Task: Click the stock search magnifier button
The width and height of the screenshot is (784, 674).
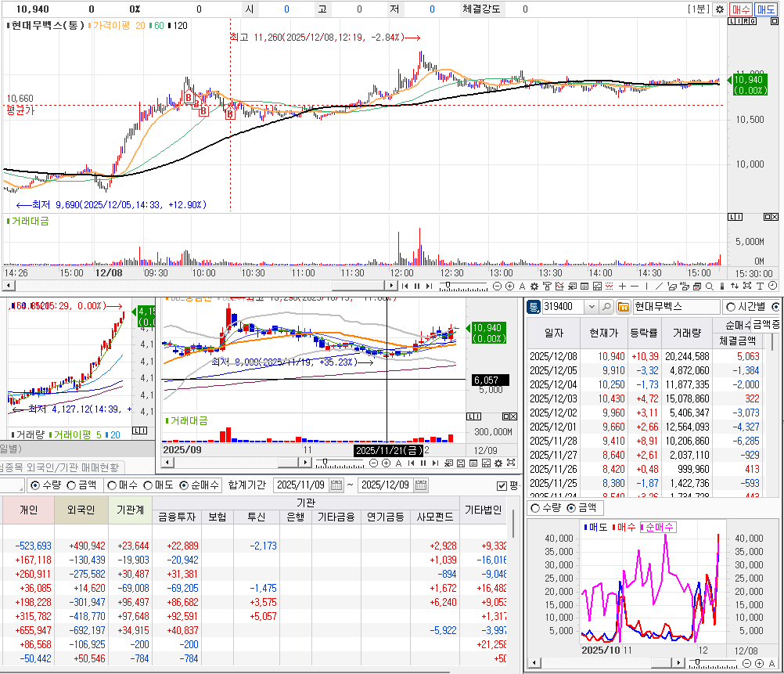Action: 606,307
